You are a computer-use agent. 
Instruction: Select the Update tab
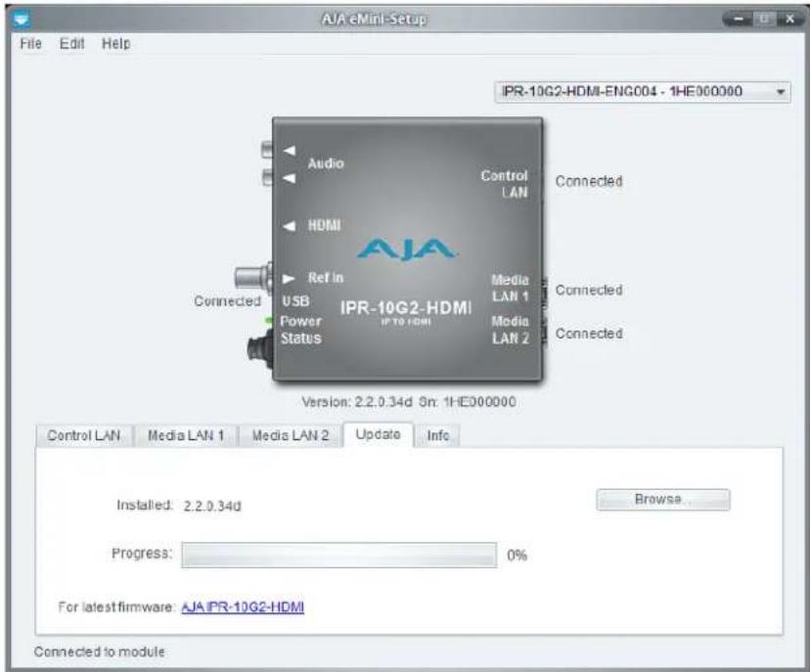coord(379,434)
